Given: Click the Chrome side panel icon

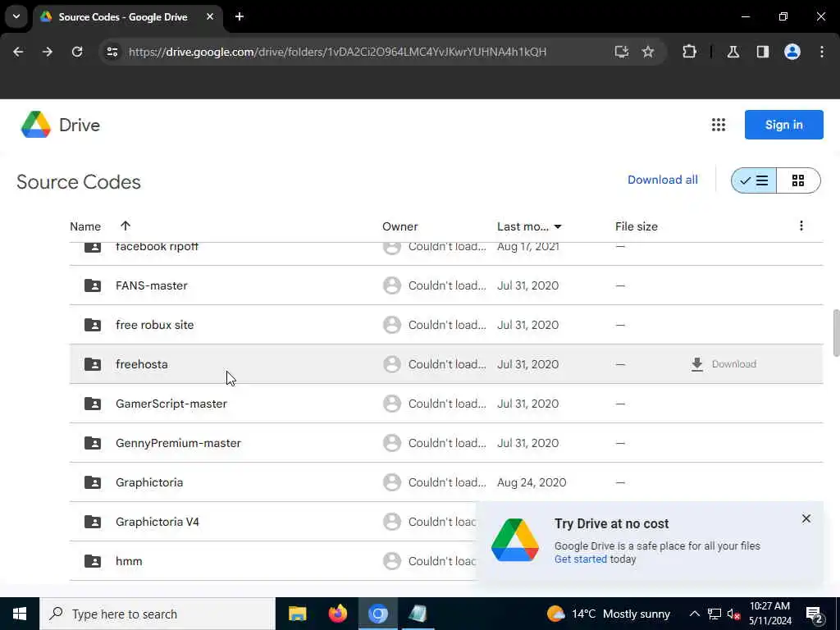Looking at the screenshot, I should pos(763,52).
